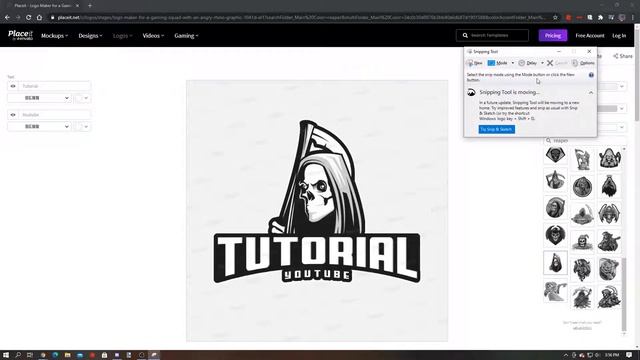Click the Snipping Tool Mode button
The width and height of the screenshot is (640, 360).
pyautogui.click(x=498, y=63)
